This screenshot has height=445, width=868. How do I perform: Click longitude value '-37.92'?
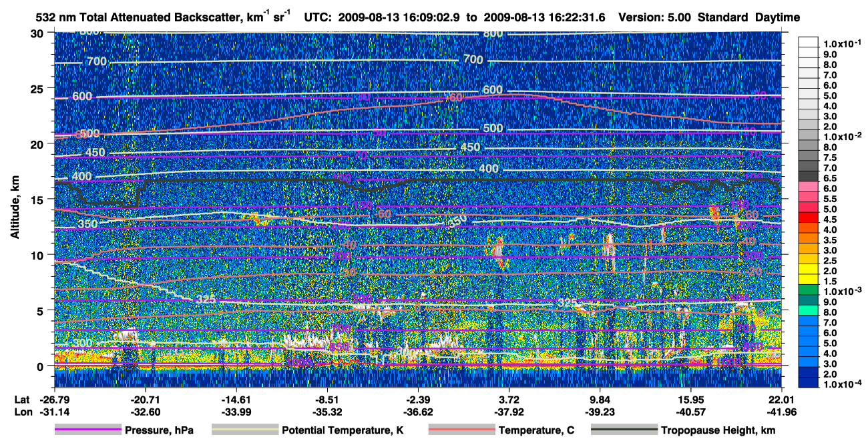509,412
